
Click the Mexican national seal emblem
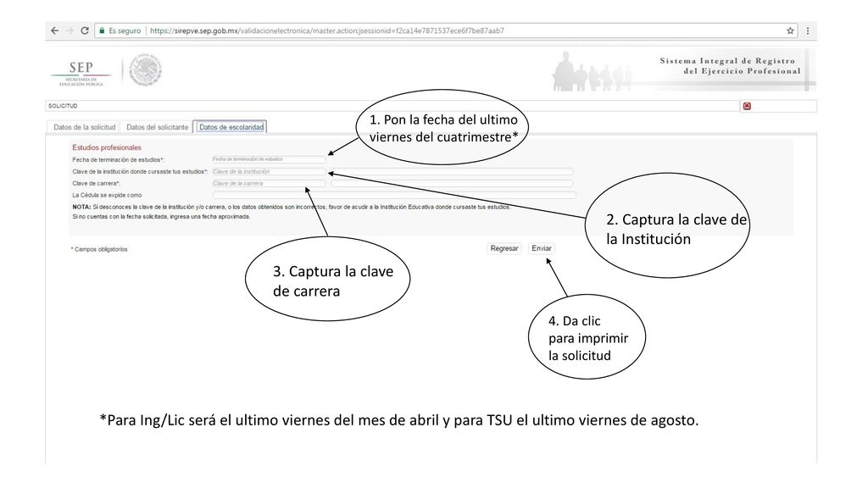point(146,69)
